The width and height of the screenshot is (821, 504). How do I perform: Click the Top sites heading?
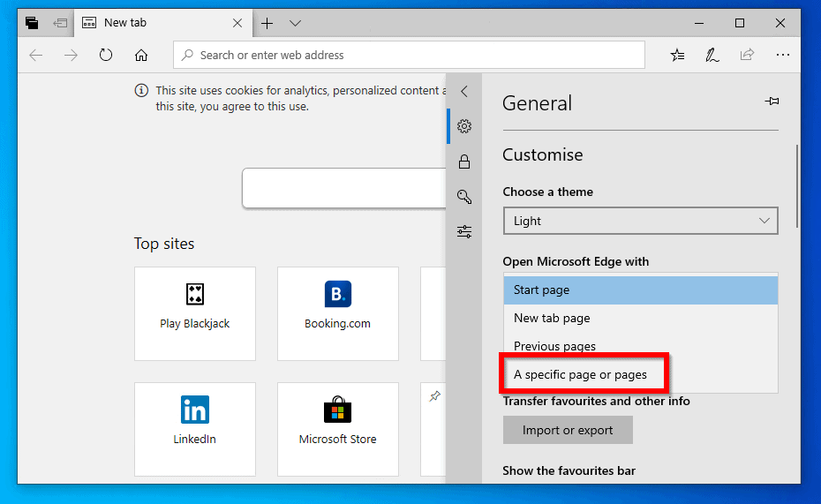(x=164, y=244)
